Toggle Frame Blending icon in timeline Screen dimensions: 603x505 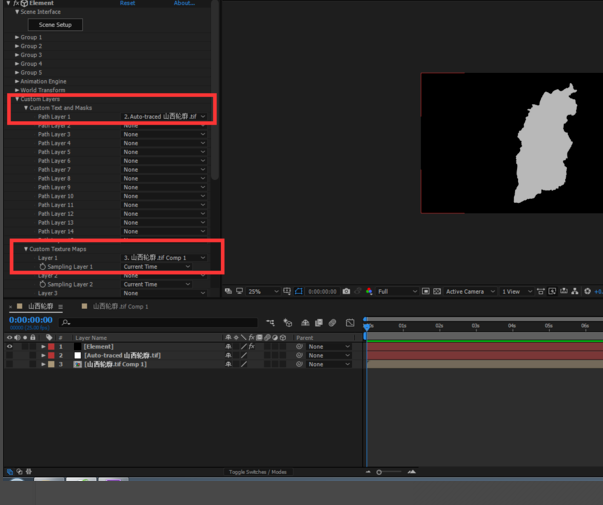tap(319, 323)
